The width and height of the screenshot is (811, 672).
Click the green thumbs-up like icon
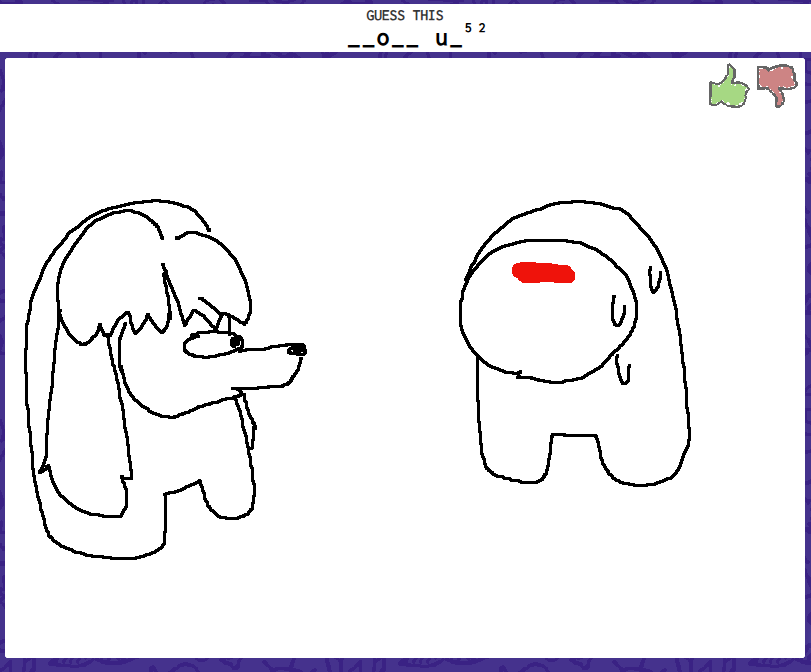729,87
